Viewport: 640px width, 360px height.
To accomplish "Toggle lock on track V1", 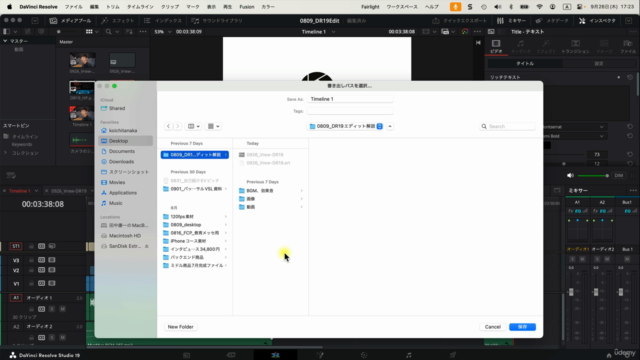I will click(x=31, y=283).
